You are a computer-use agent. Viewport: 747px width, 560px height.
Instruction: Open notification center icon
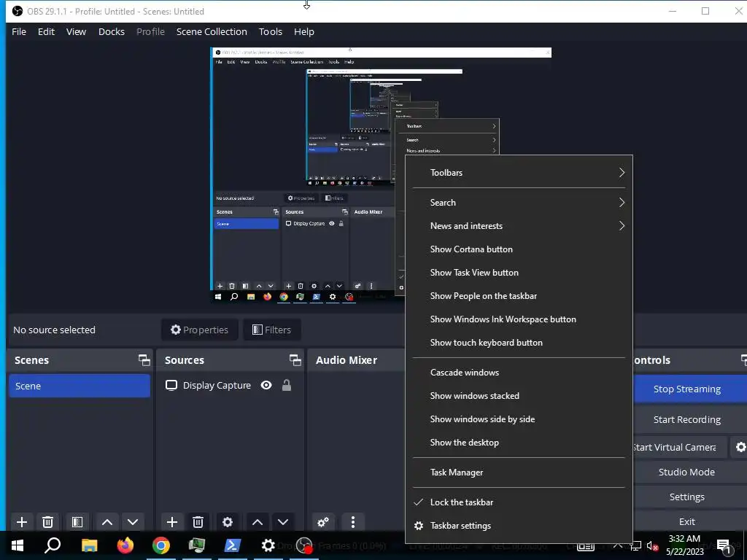point(724,545)
